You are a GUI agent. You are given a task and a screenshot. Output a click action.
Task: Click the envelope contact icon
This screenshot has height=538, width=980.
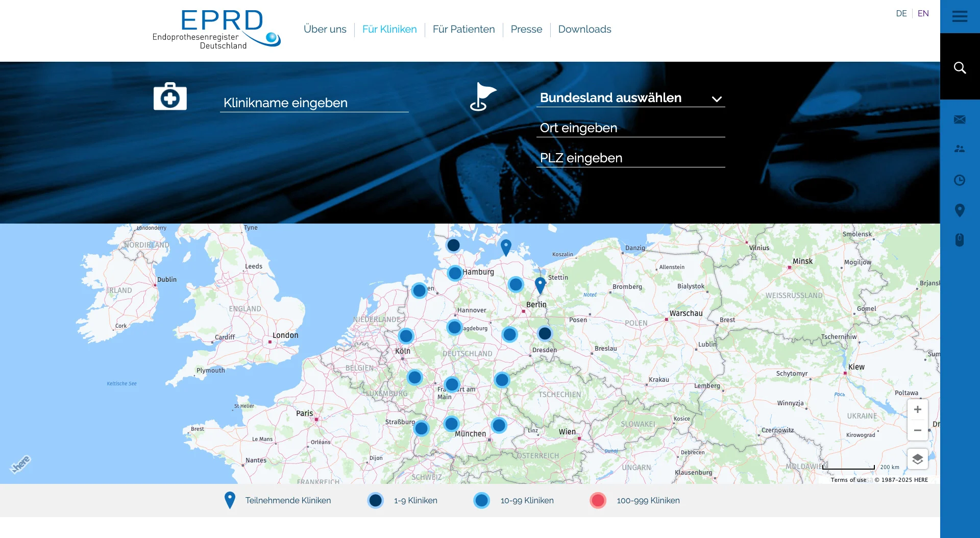click(x=960, y=119)
